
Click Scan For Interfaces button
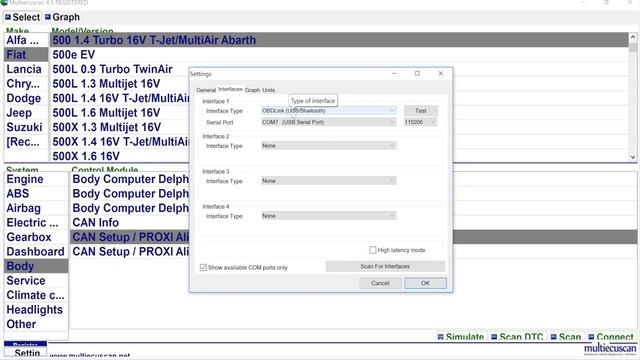coord(385,267)
